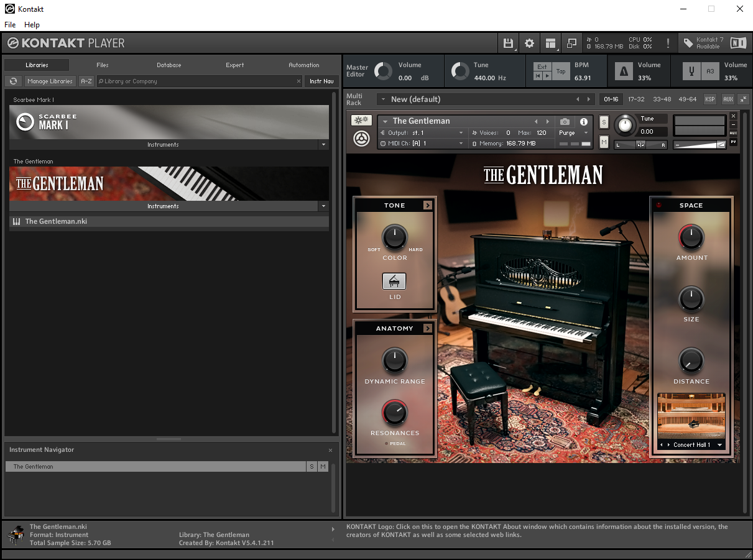
Task: Switch to the Expert tab
Action: tap(235, 65)
